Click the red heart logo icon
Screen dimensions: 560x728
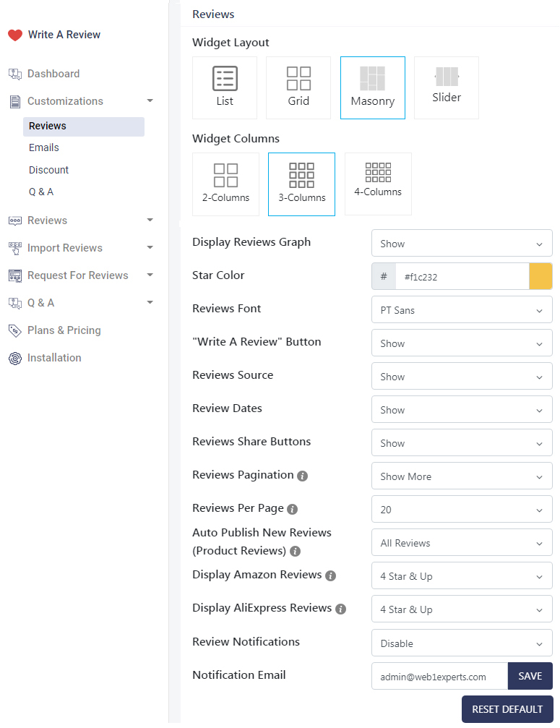coord(15,35)
